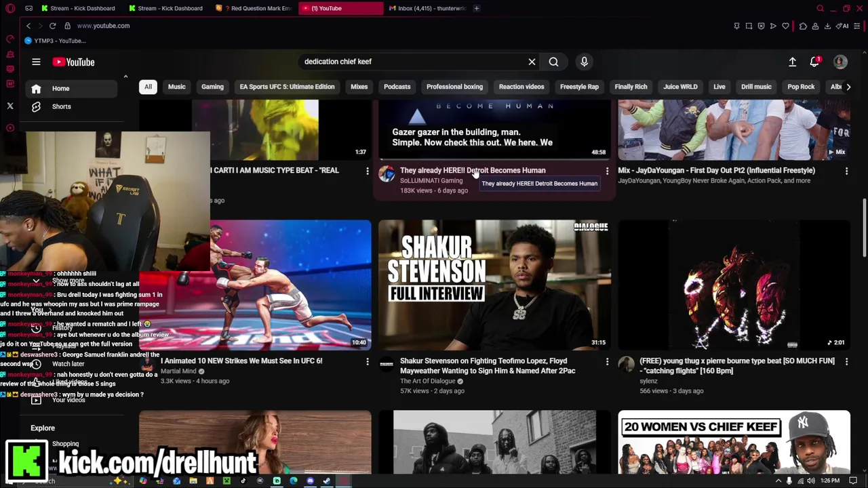868x488 pixels.
Task: Open SoLLUMINATI Gaming channel avatar
Action: (387, 174)
